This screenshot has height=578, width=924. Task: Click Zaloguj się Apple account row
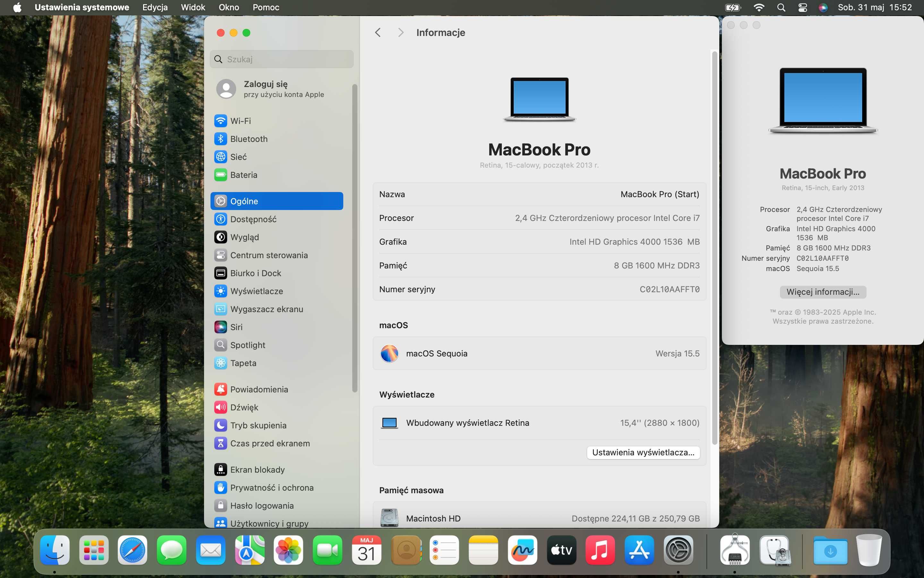[277, 89]
